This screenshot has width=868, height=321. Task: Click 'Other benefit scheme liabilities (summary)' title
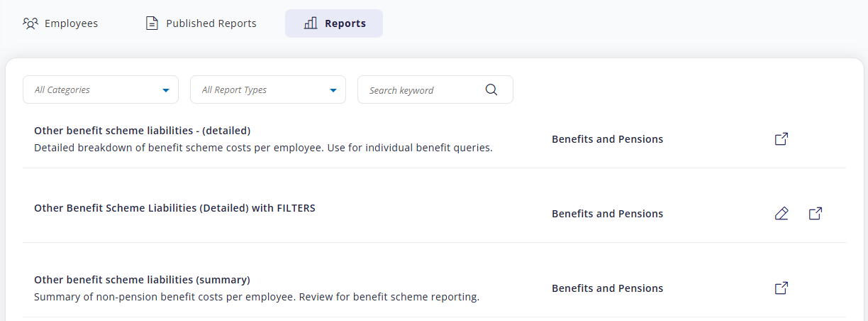click(x=142, y=280)
